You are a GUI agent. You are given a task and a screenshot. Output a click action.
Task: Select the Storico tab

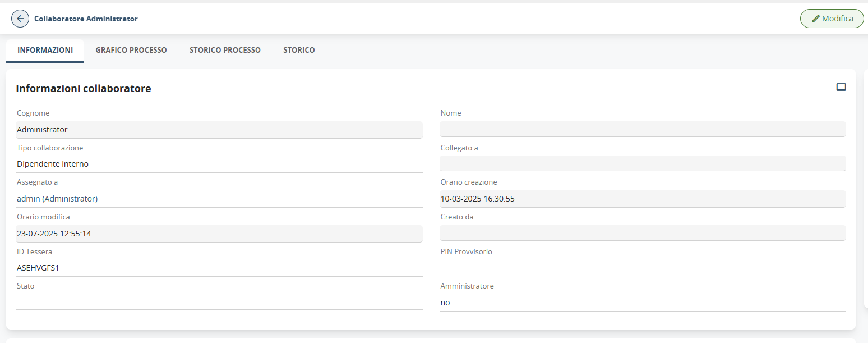(299, 50)
